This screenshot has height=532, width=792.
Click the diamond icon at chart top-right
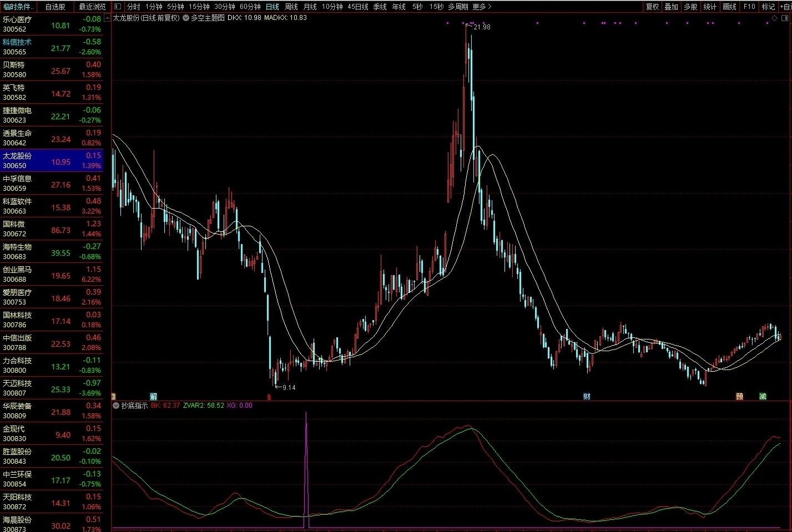775,18
